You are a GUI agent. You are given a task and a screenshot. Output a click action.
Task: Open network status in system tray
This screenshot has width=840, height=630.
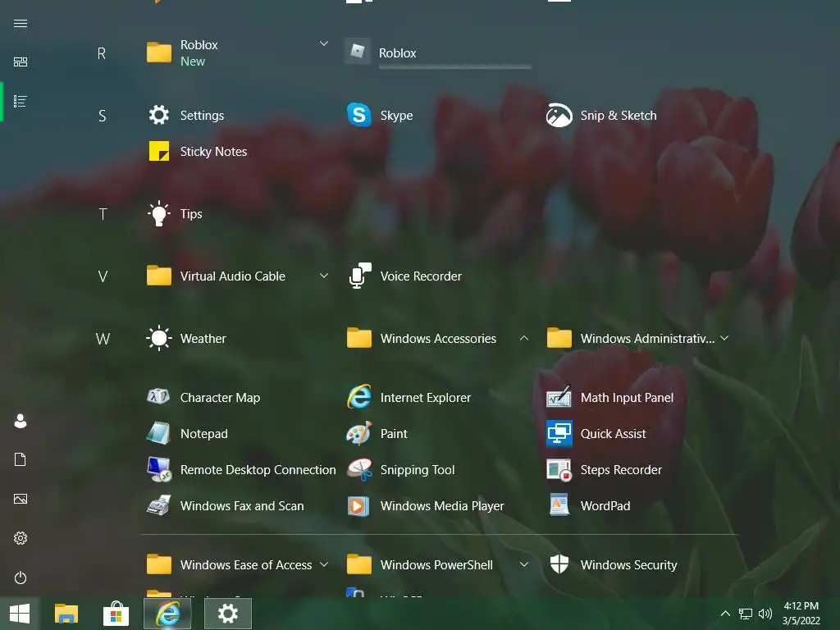745,614
